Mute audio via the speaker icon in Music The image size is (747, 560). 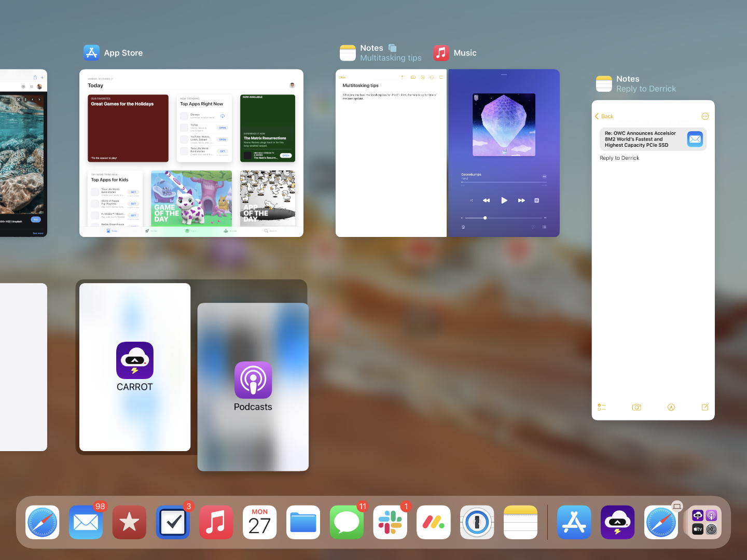(462, 218)
